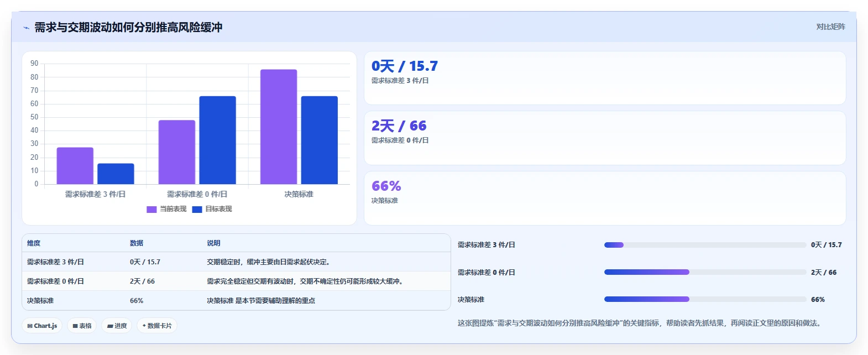Click 需求标准差 3 件/日 caption under the first card

[400, 81]
